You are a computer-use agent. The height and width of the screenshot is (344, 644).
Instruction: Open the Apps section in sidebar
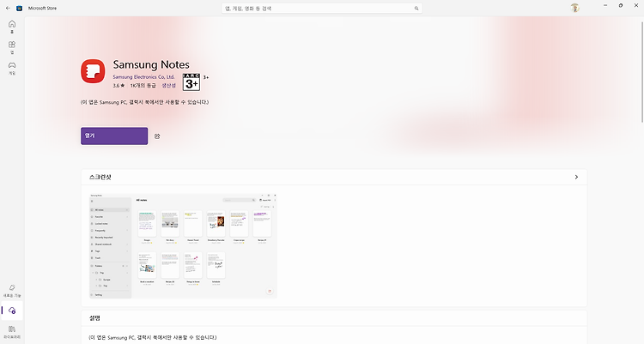click(12, 47)
